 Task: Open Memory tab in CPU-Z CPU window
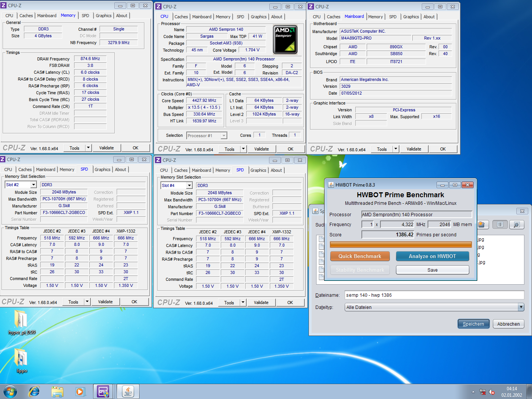pos(223,17)
